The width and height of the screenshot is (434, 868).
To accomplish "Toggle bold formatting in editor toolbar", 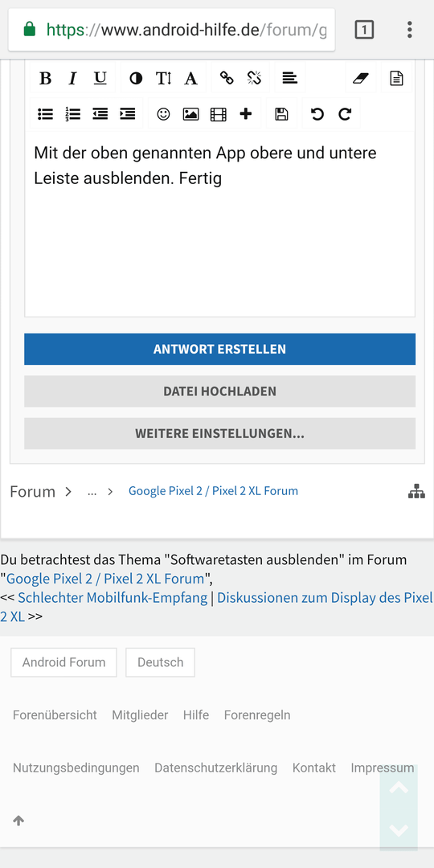I will tap(45, 78).
